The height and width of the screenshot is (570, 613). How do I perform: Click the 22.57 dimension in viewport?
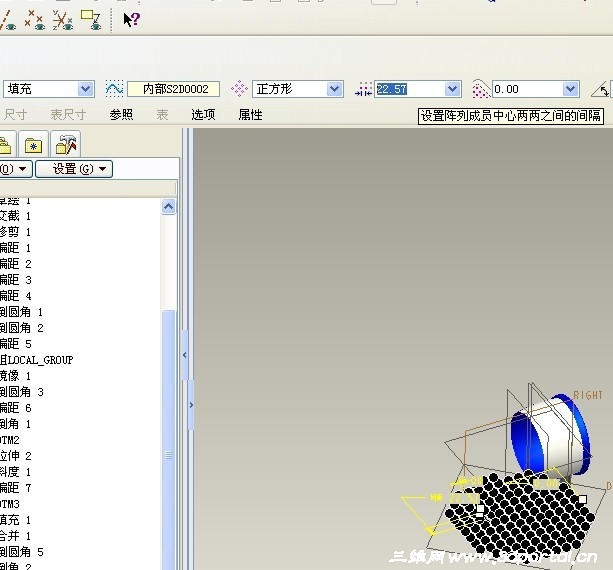[x=464, y=498]
